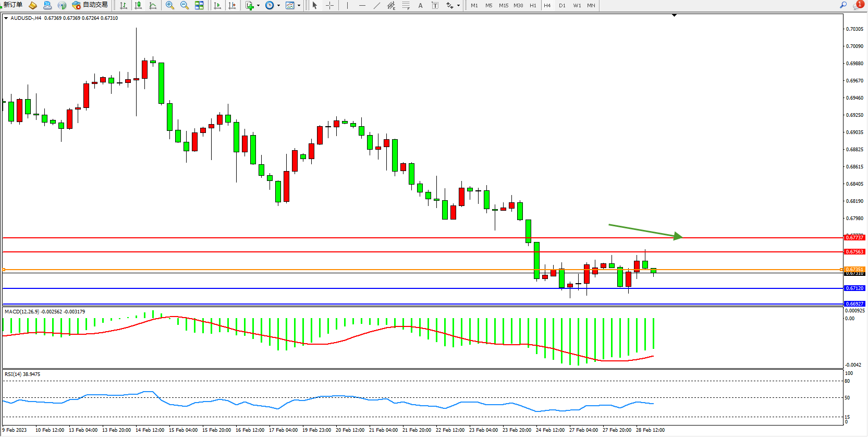This screenshot has width=868, height=437.
Task: Select the M15 timeframe
Action: [503, 5]
